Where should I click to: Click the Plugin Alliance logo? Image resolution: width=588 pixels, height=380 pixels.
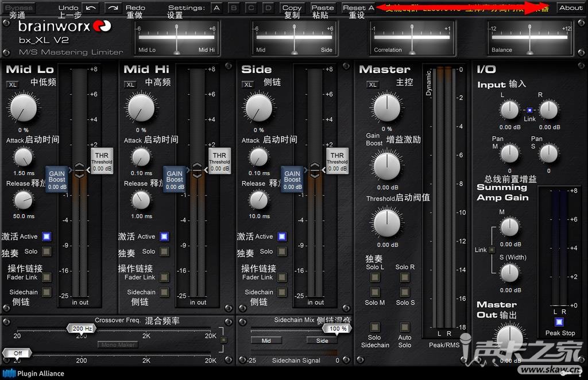[33, 373]
